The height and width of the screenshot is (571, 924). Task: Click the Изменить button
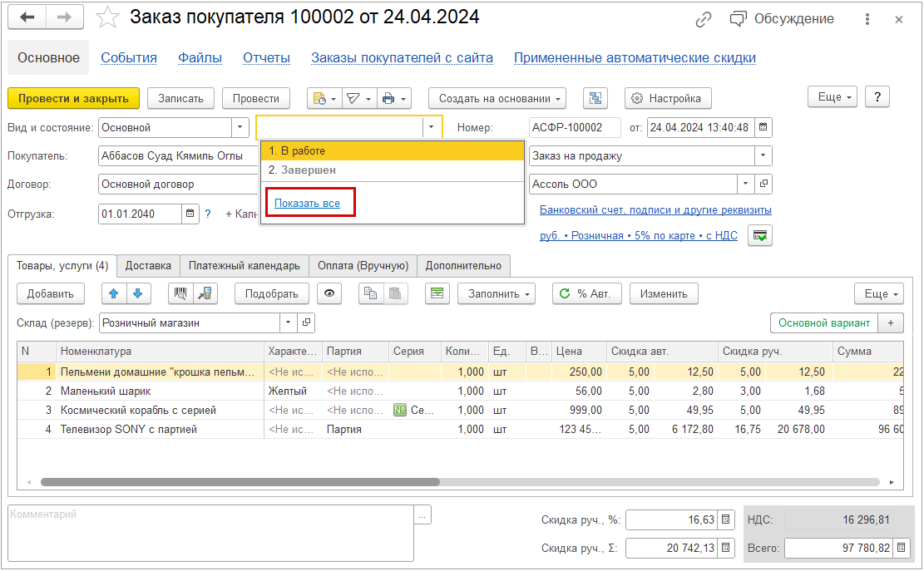click(x=664, y=293)
